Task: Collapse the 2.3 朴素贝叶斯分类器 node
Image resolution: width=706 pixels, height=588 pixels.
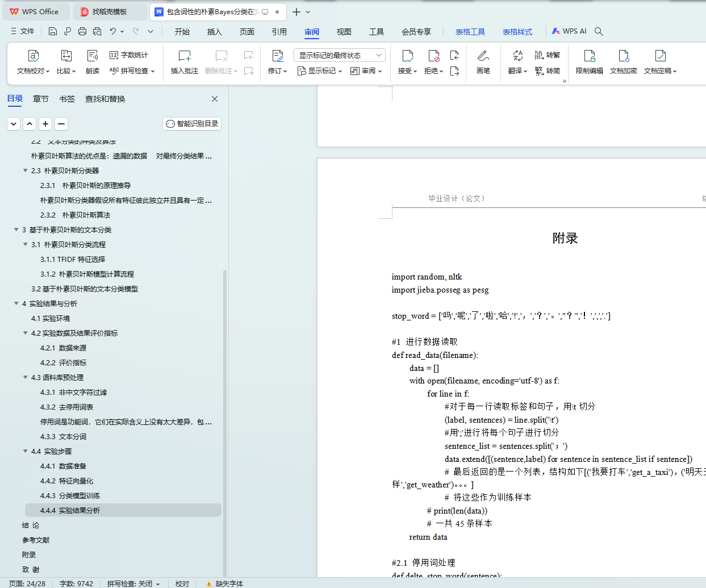Action: point(25,170)
